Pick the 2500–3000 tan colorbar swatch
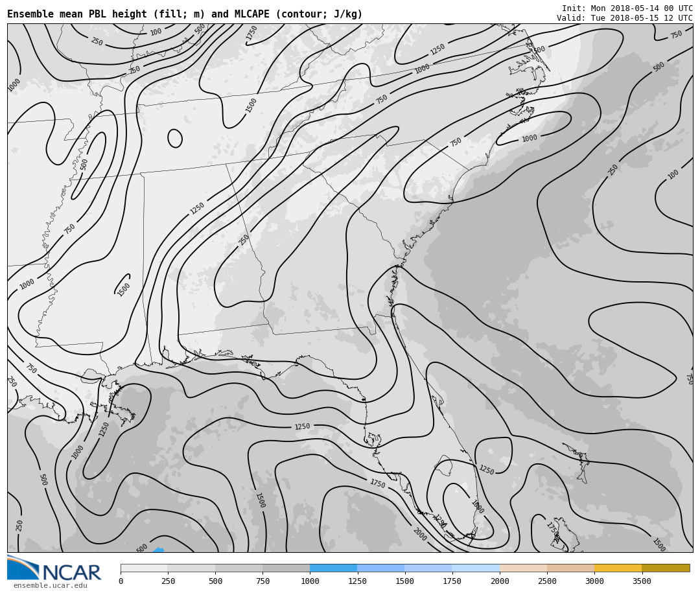Viewport: 700px width, 593px height. [x=570, y=568]
